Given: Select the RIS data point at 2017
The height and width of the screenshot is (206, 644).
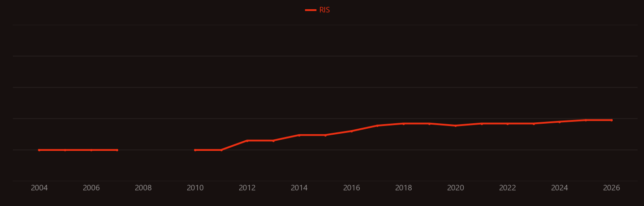Looking at the screenshot, I should tap(377, 126).
